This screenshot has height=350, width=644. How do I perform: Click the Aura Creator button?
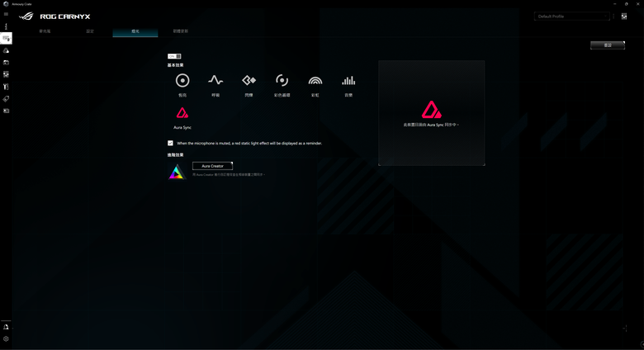pos(212,166)
